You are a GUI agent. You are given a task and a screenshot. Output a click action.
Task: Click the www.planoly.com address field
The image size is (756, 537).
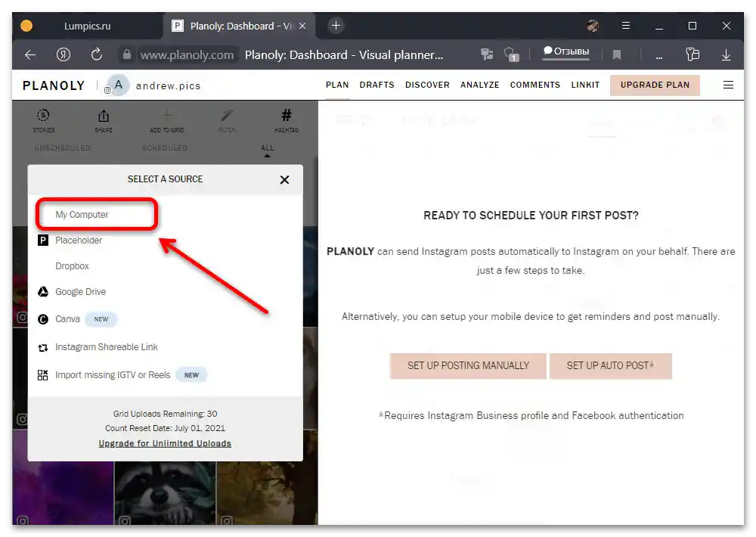[x=187, y=55]
